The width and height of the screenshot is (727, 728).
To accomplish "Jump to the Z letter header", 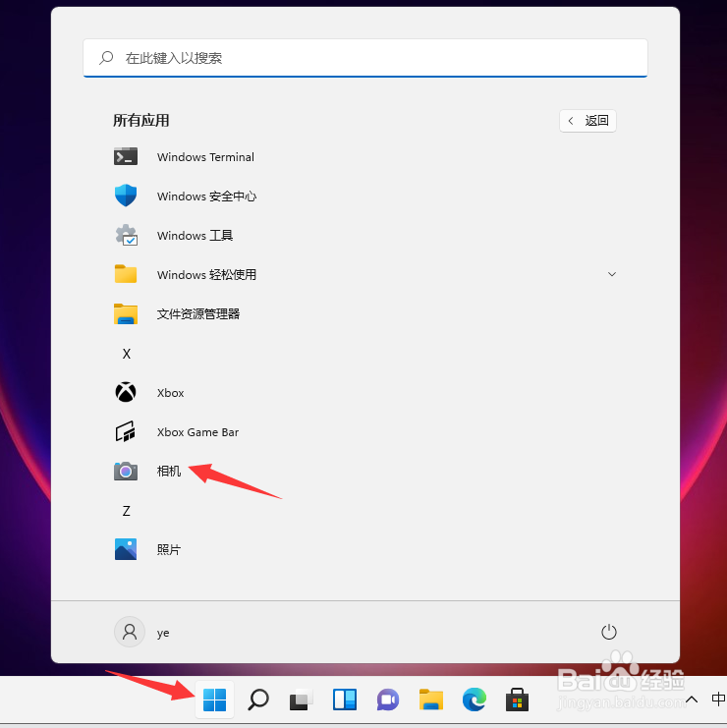I will click(x=127, y=511).
